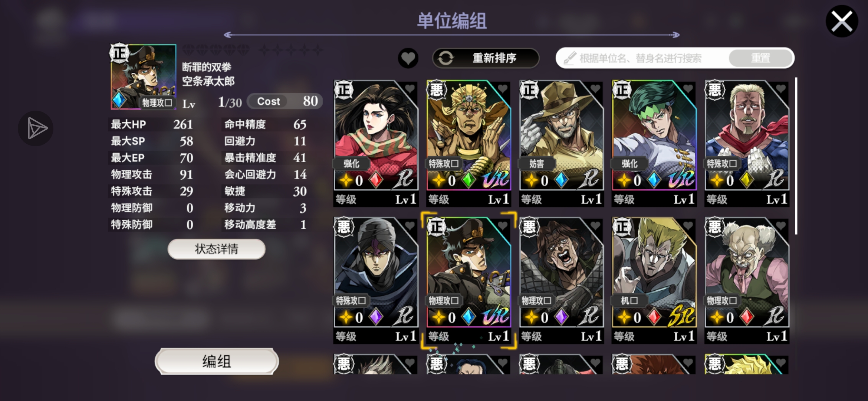
Task: Close the unit formation screen
Action: click(x=842, y=21)
